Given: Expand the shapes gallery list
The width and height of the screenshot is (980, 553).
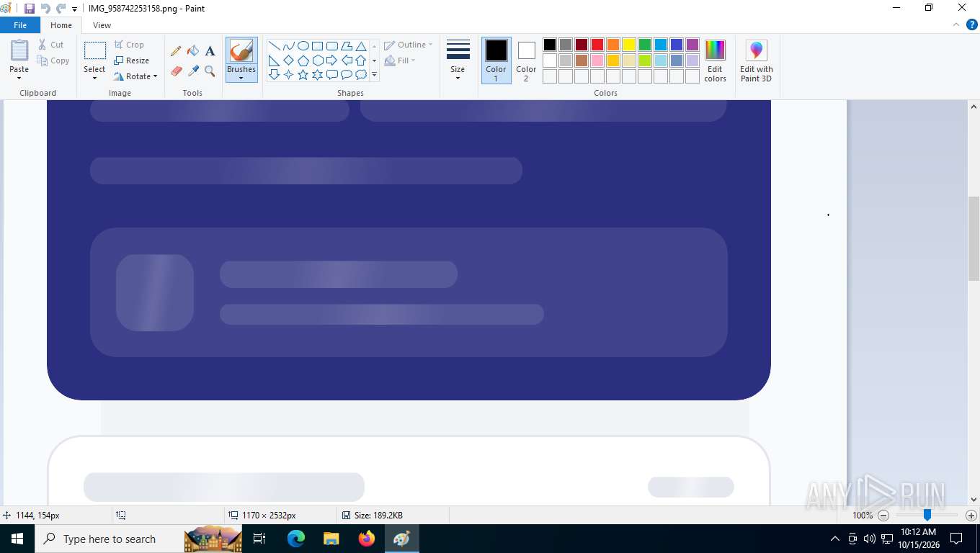Looking at the screenshot, I should (x=374, y=75).
